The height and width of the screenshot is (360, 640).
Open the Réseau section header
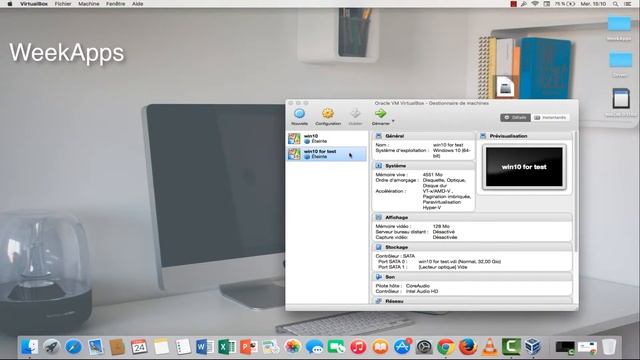tap(472, 301)
